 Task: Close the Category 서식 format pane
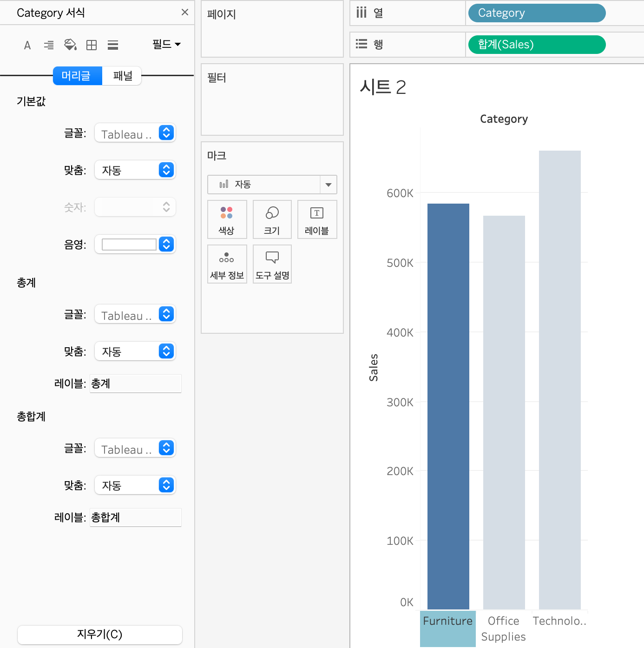pos(185,13)
